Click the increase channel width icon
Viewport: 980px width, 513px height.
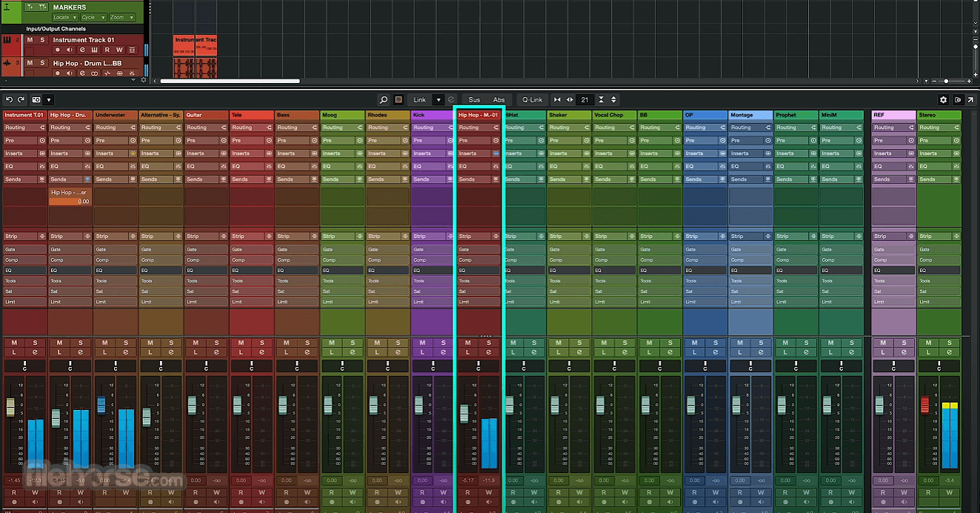point(570,99)
